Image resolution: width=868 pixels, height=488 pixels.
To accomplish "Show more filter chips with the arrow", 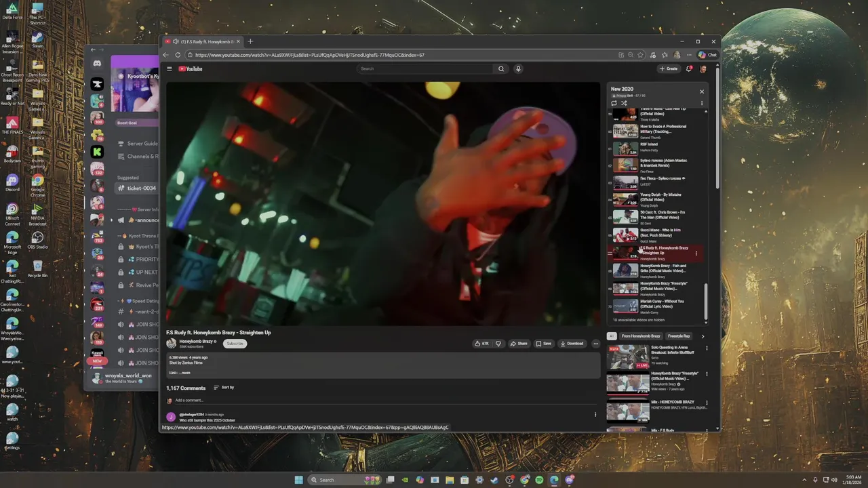I will click(703, 336).
